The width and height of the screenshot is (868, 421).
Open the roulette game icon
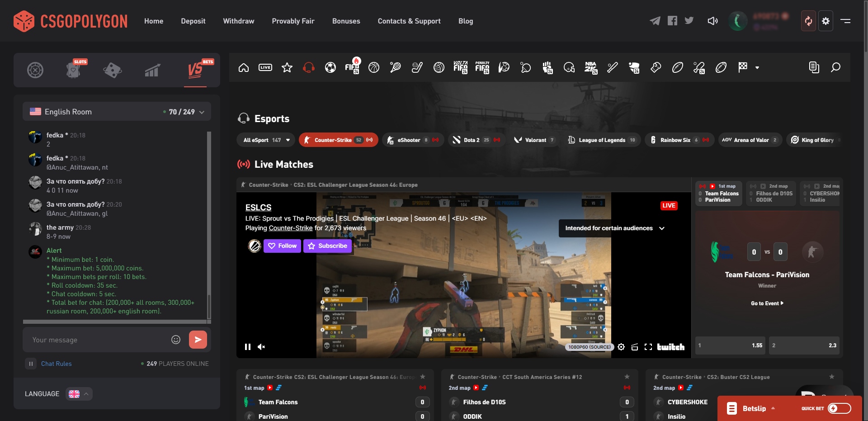pos(35,70)
